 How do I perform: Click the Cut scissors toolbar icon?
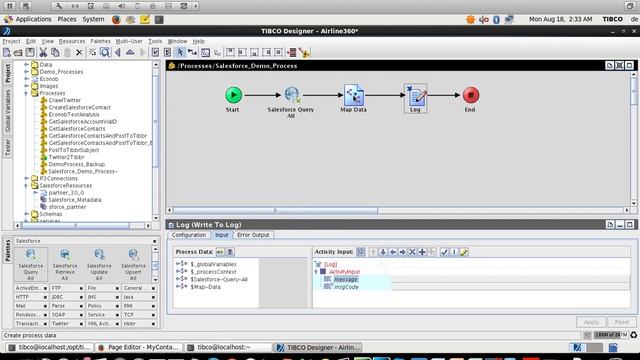click(x=43, y=52)
